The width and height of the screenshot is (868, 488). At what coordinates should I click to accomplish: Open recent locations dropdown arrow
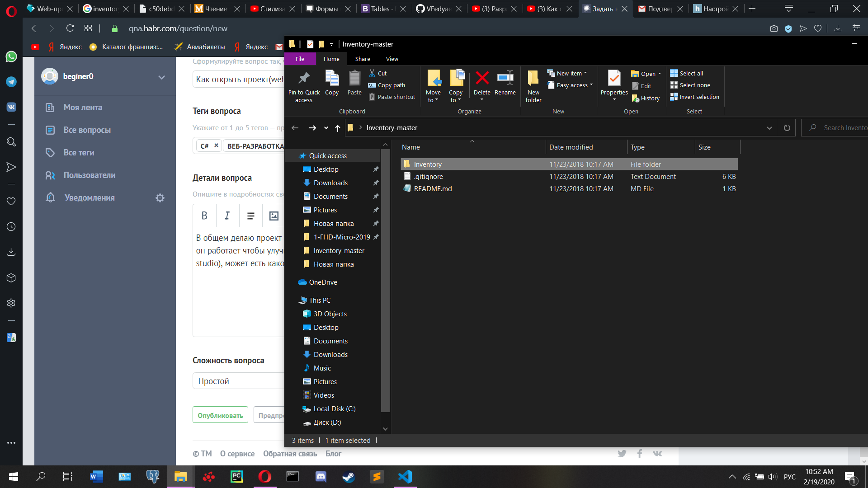326,128
